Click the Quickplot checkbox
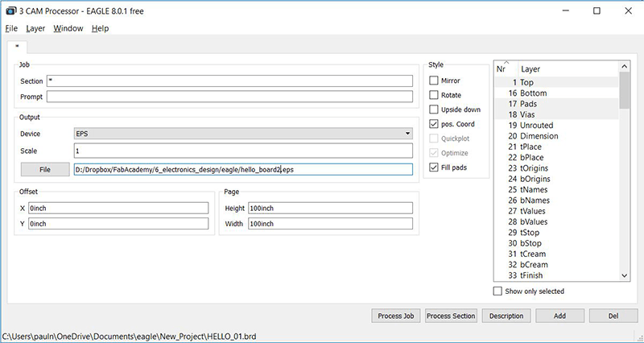The height and width of the screenshot is (343, 644). pos(434,138)
